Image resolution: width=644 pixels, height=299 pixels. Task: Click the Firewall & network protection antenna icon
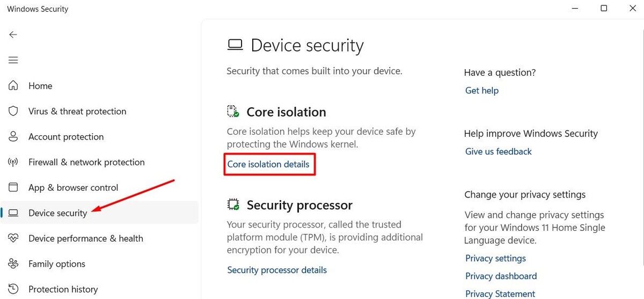(13, 162)
